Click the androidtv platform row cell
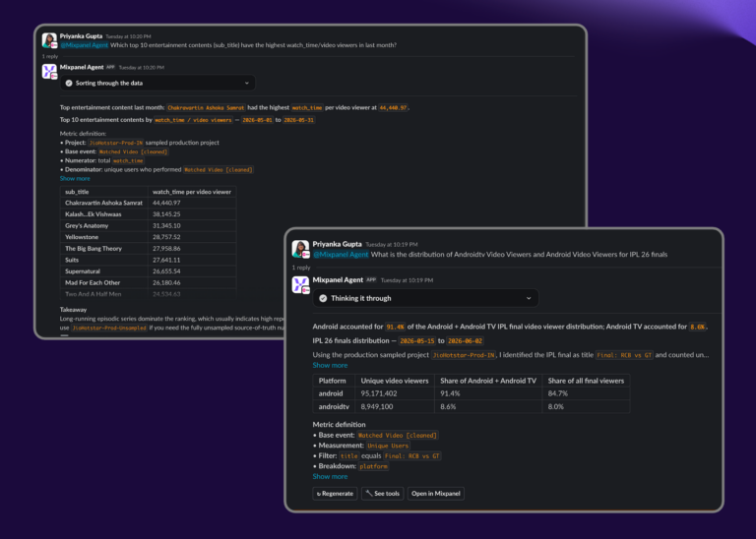Screen dimensions: 756x539 [334, 406]
